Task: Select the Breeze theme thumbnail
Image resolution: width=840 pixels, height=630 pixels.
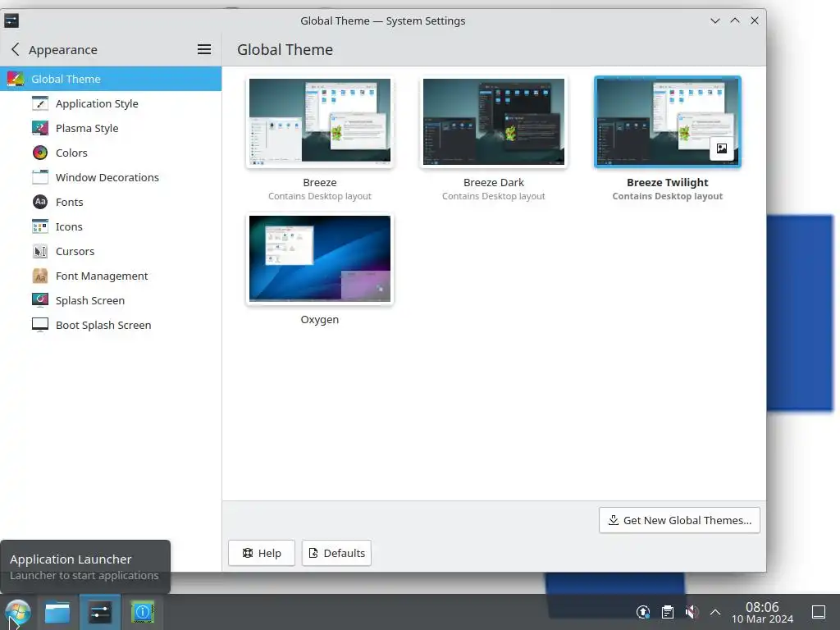Action: point(320,121)
